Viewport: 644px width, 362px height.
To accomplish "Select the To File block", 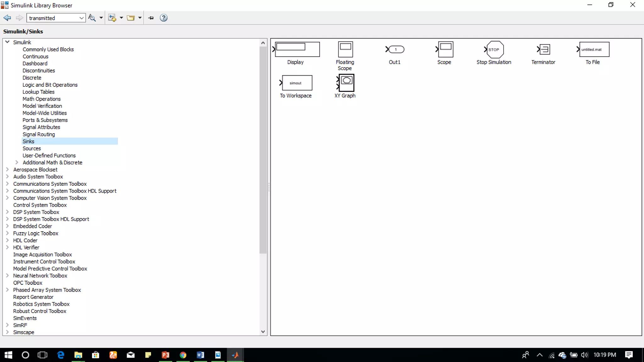I will coord(594,49).
